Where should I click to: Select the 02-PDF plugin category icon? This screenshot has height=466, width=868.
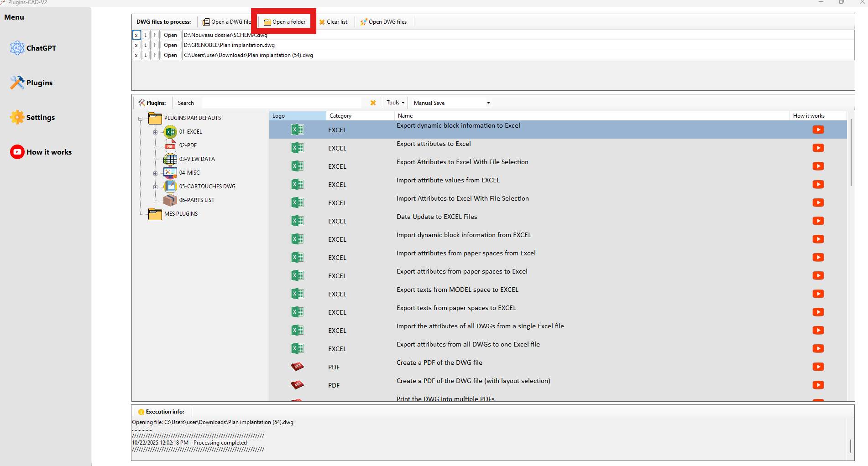(170, 145)
